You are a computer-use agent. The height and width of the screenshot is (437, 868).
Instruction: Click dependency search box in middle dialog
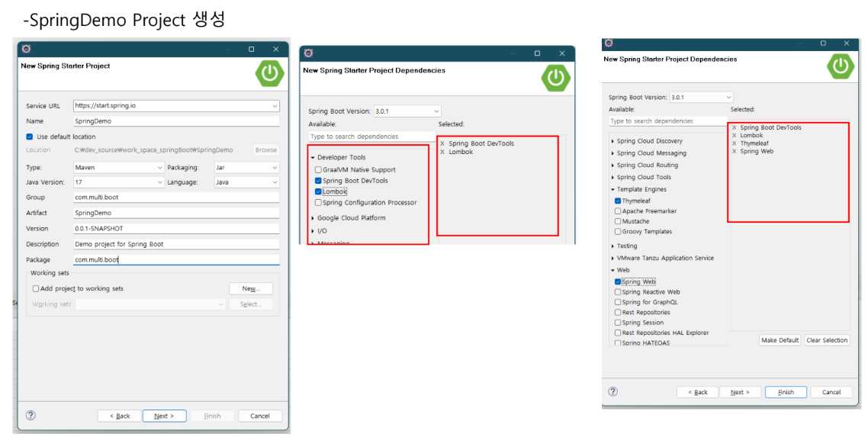372,136
